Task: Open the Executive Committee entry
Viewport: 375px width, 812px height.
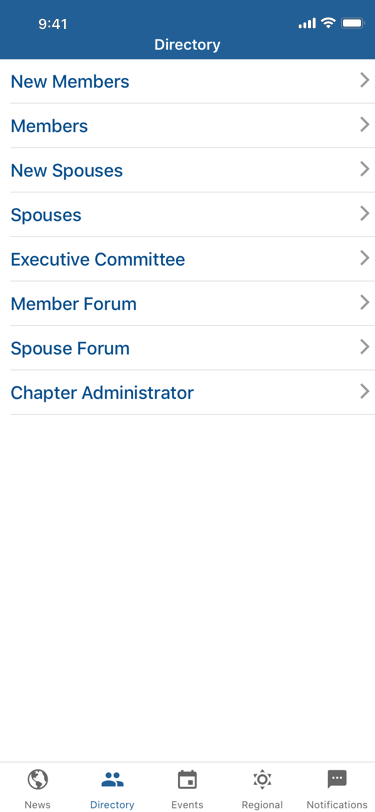Action: (188, 259)
